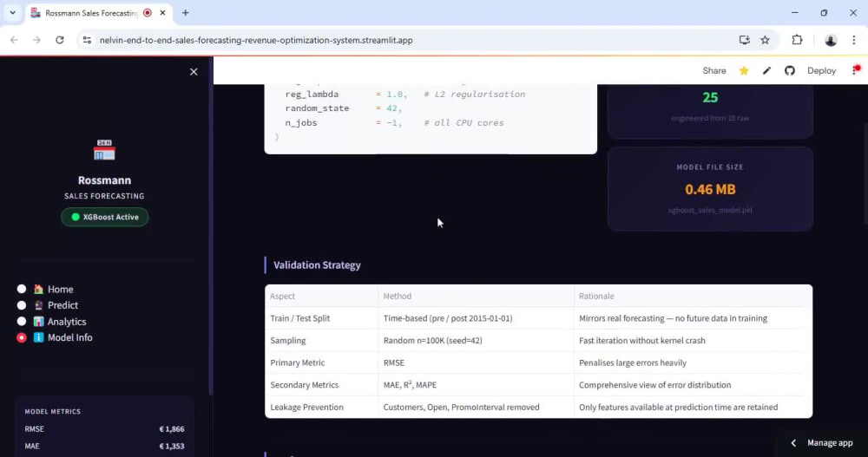Viewport: 868px width, 457px height.
Task: Close the Rossmann Sales Forecasting tab
Action: pyautogui.click(x=163, y=13)
